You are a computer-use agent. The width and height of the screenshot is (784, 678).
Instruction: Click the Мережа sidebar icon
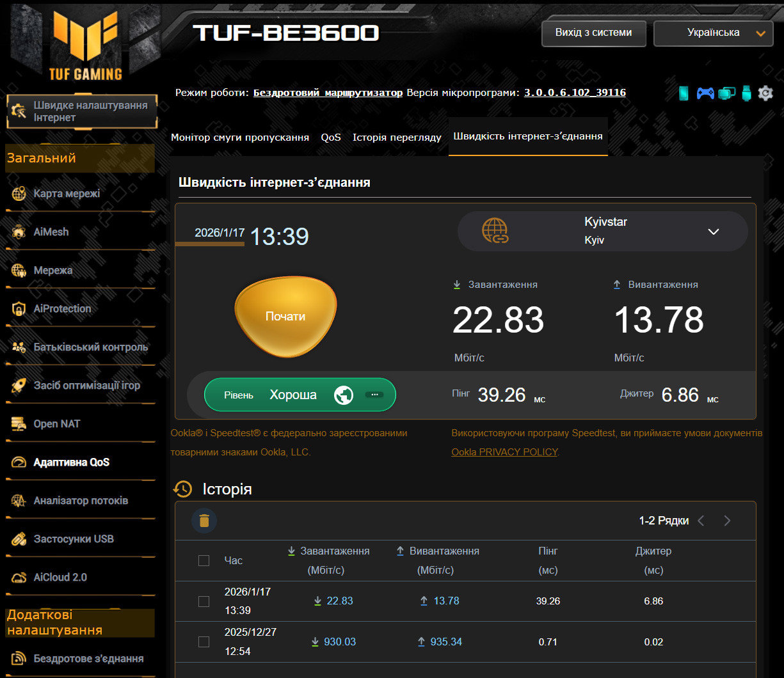(x=19, y=270)
